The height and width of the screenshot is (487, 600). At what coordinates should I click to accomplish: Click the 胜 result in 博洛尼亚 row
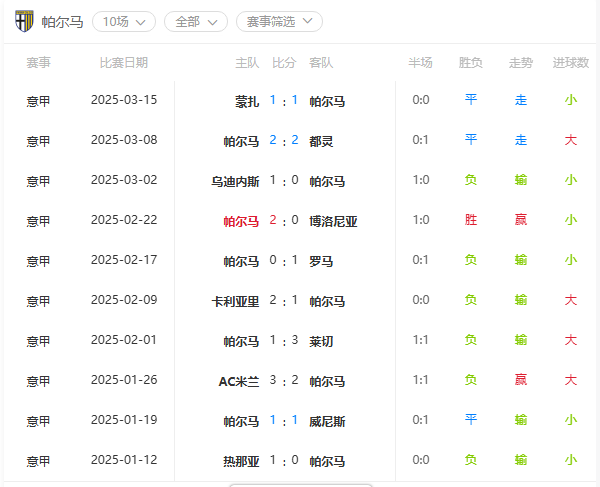click(471, 220)
